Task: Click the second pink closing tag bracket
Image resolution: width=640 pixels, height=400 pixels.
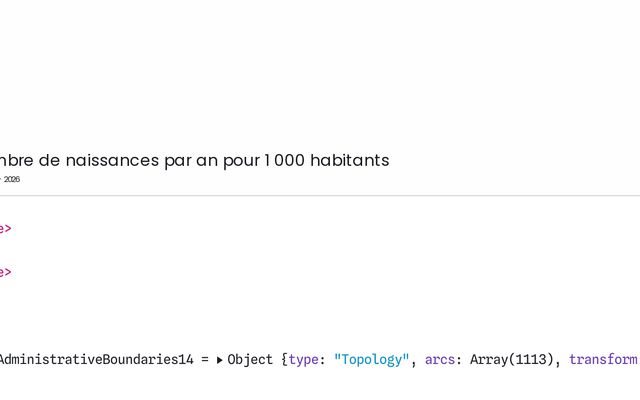Action: pyautogui.click(x=6, y=272)
